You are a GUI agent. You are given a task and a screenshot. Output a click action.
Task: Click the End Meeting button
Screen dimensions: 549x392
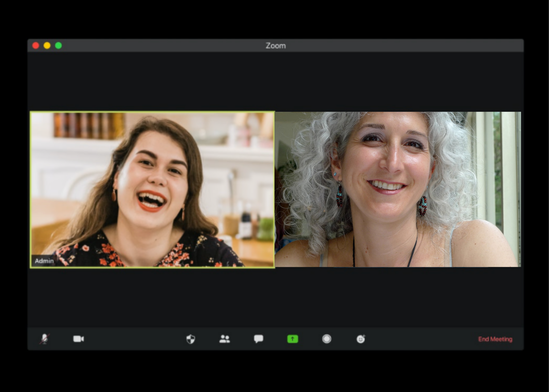[495, 339]
